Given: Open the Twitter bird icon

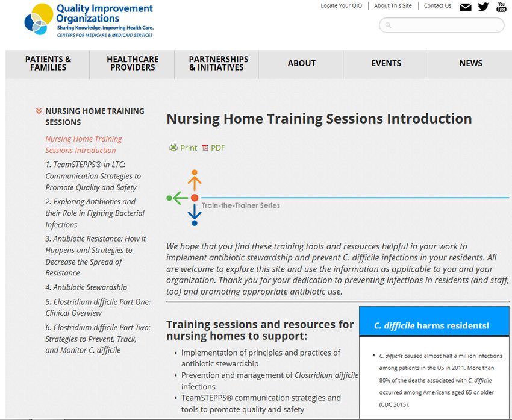Looking at the screenshot, I should click(x=483, y=7).
